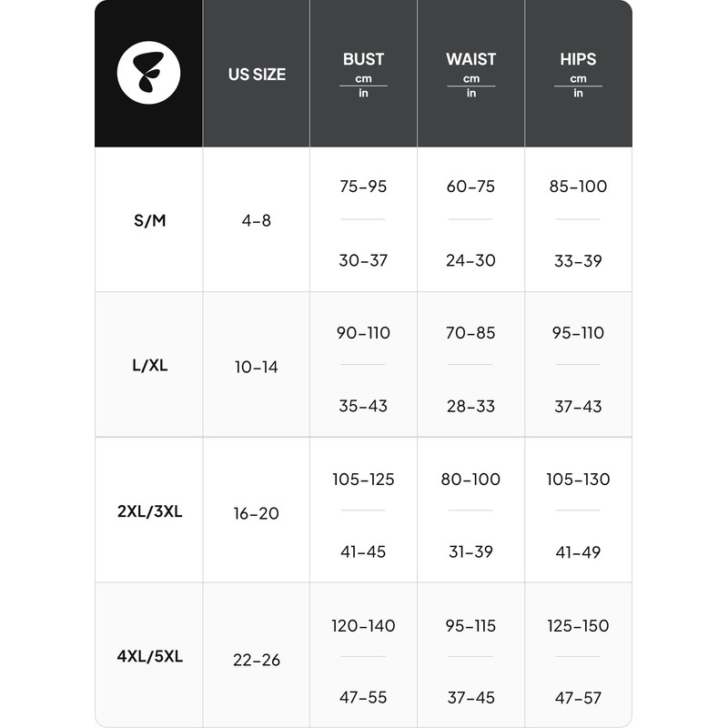Click the butterfly brand logo icon

pos(148,74)
